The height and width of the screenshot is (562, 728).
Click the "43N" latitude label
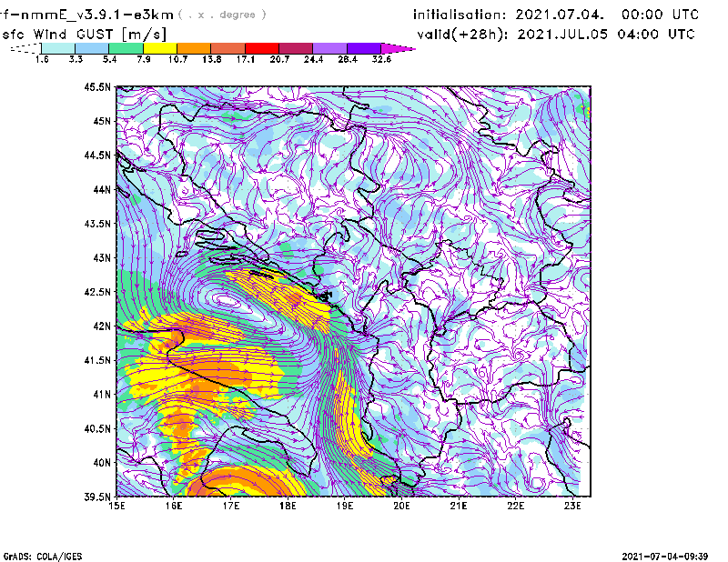102,257
